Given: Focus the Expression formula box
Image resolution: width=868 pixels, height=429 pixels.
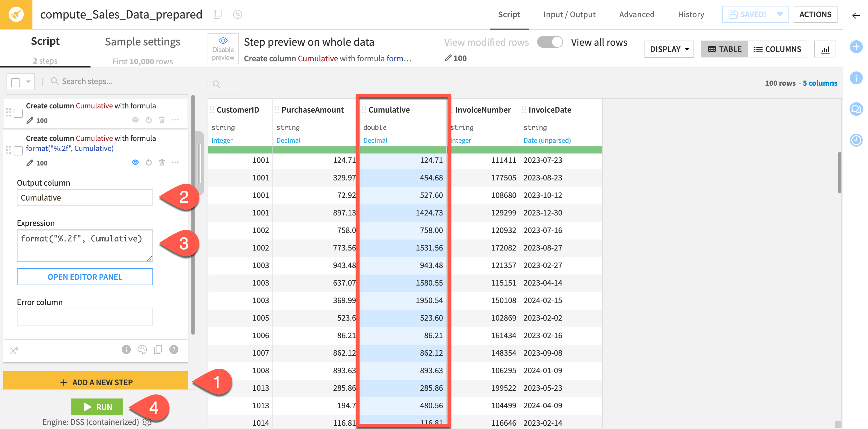Looking at the screenshot, I should (x=85, y=245).
